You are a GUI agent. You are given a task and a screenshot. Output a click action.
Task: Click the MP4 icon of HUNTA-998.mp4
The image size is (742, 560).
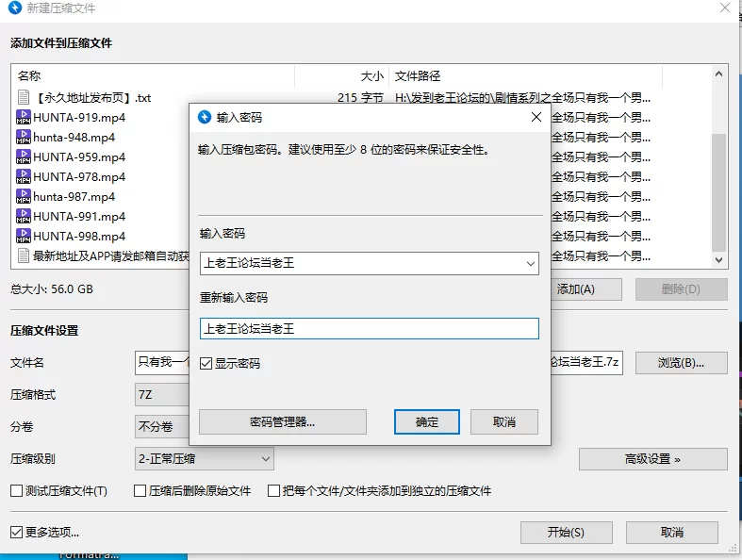click(x=24, y=236)
